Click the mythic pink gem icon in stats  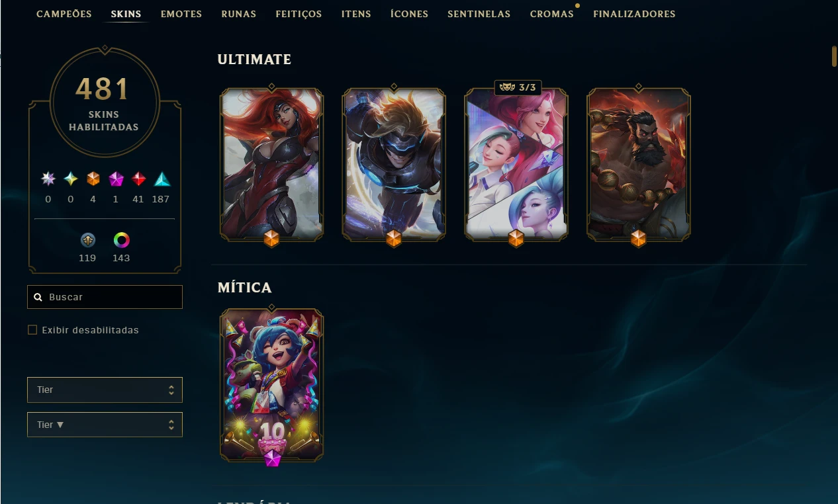116,179
